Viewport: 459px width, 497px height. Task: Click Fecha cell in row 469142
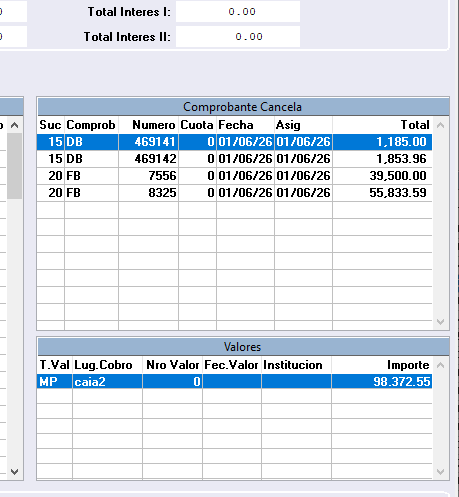coord(245,159)
